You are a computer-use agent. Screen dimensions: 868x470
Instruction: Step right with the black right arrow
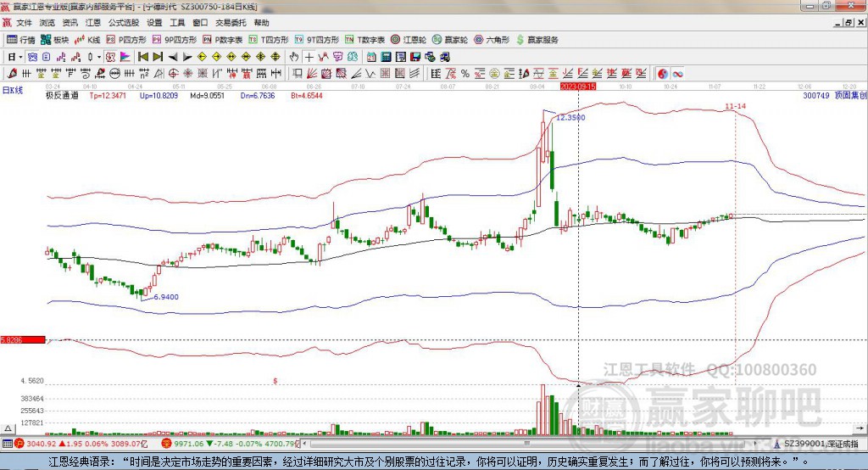pyautogui.click(x=187, y=57)
